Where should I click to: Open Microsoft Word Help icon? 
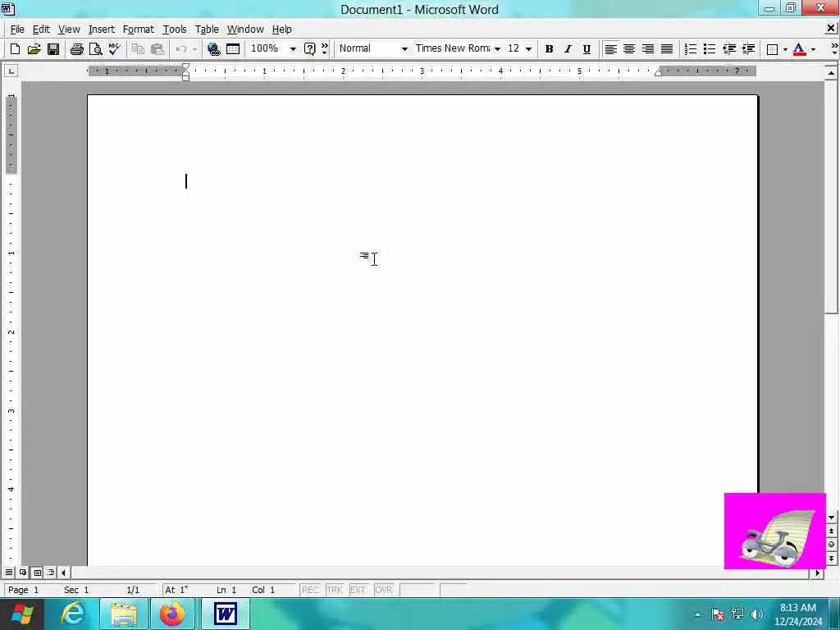[309, 49]
